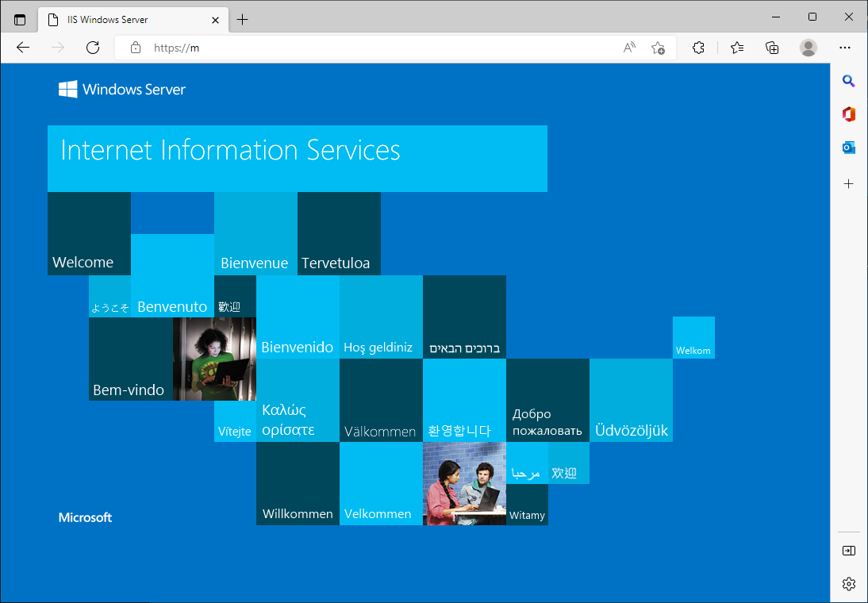Click the woman with laptop photo
Viewport: 868px width, 603px height.
coord(214,359)
